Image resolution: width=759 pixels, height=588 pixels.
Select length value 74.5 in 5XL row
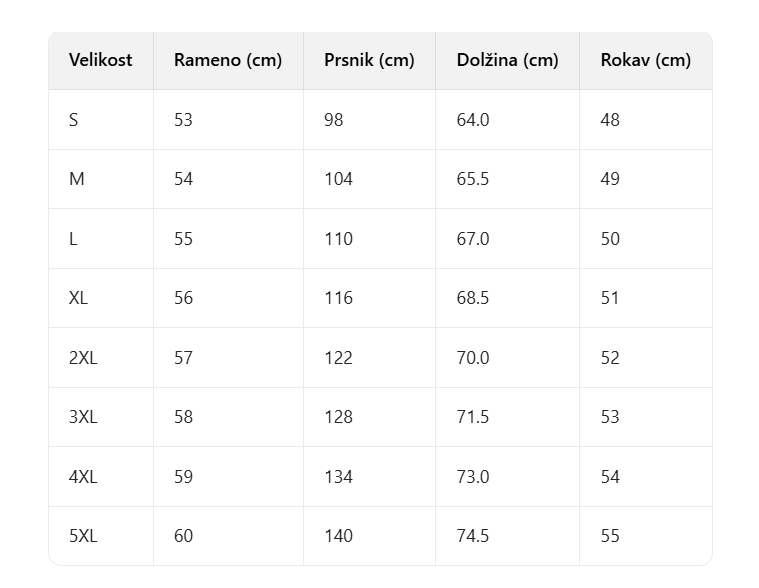tap(473, 536)
